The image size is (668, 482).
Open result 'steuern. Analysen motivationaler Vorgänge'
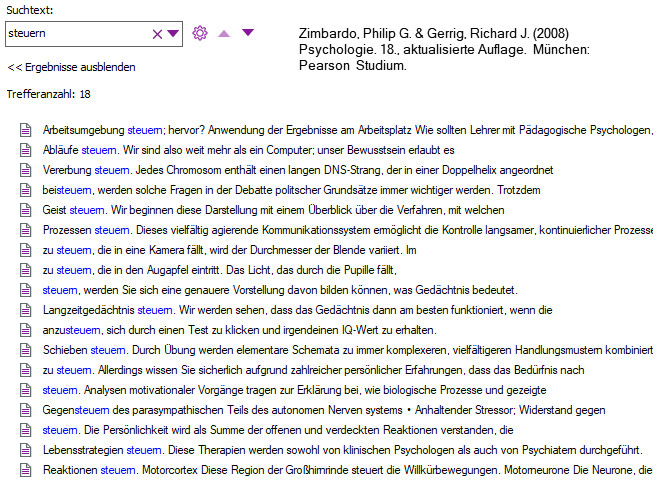tap(294, 390)
